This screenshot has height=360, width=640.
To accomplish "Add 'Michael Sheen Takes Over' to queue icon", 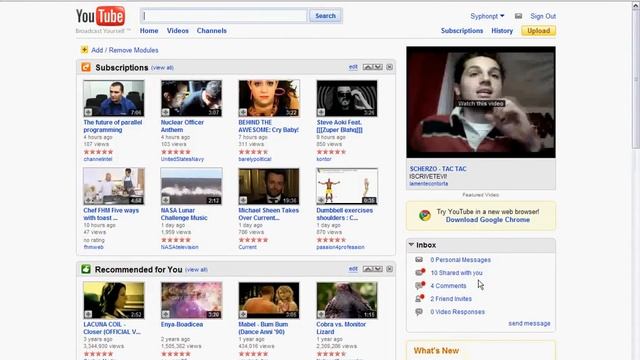I will tap(243, 200).
